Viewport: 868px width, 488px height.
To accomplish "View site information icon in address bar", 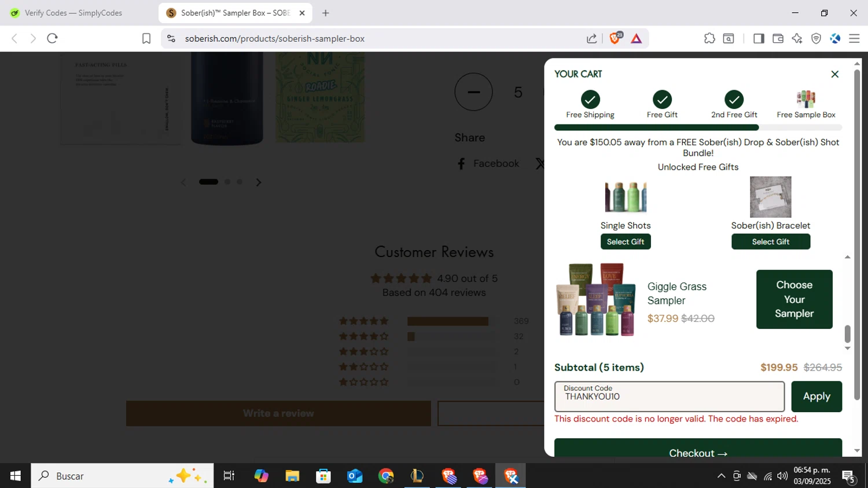I will (x=171, y=39).
